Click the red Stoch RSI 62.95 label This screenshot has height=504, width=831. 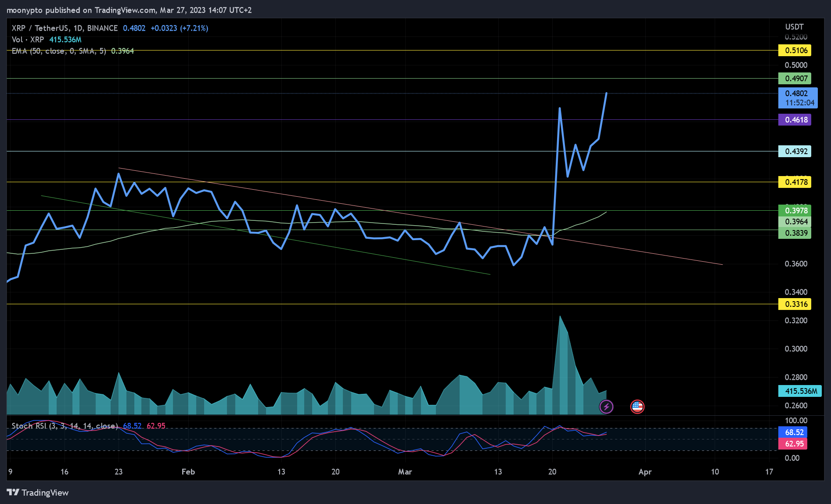[793, 443]
